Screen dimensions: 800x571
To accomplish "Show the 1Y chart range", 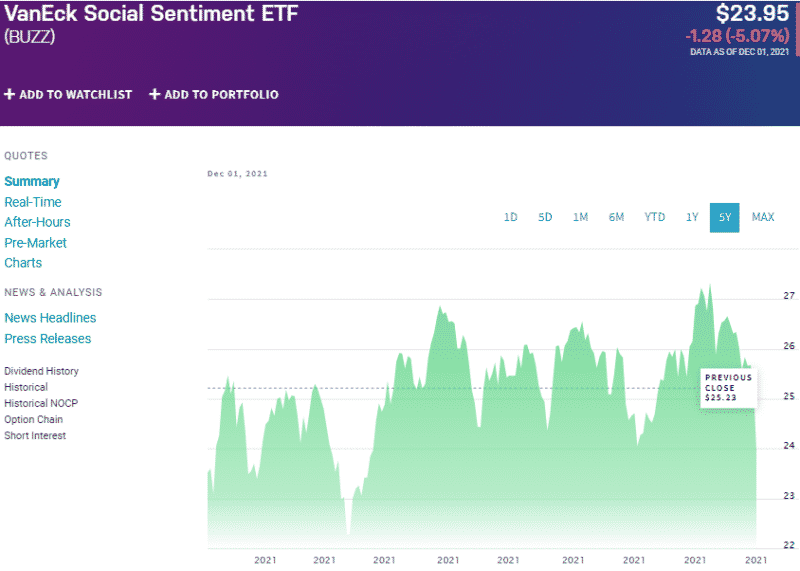I will [x=692, y=217].
